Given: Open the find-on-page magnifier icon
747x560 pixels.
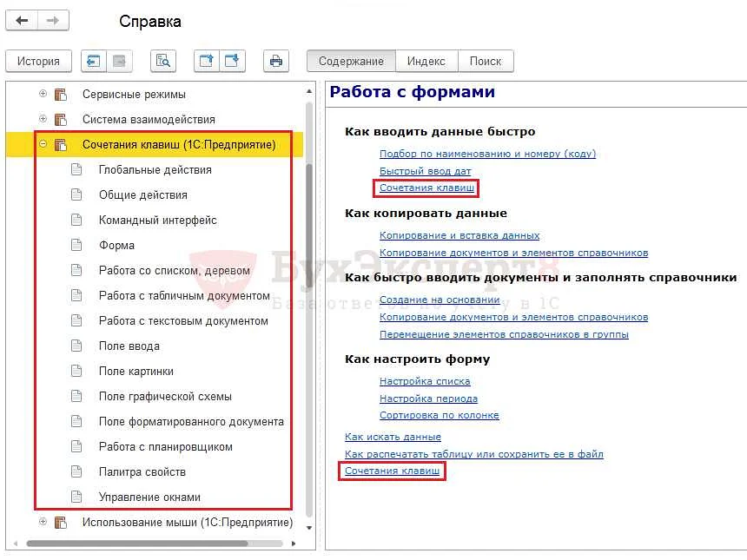Looking at the screenshot, I should (x=163, y=61).
